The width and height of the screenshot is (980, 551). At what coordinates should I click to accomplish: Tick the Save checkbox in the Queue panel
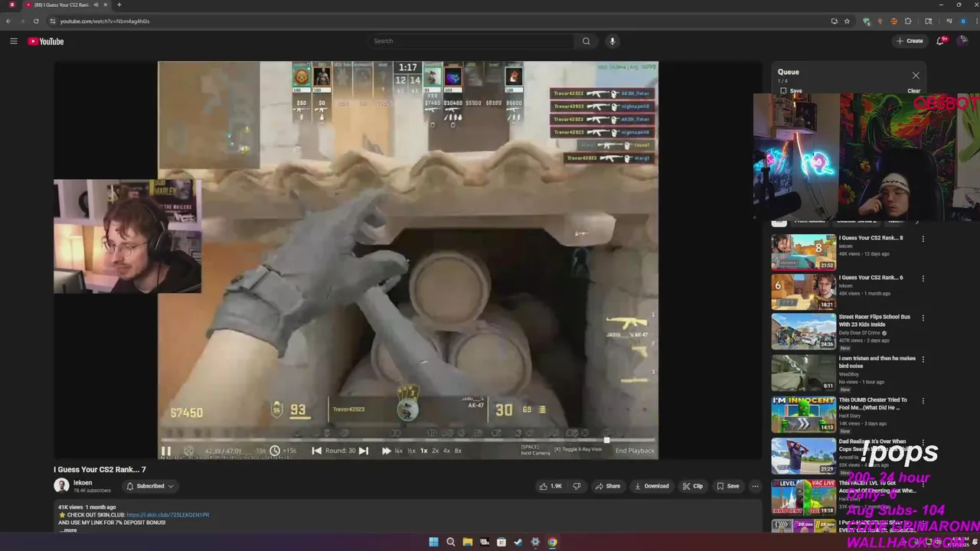click(783, 90)
